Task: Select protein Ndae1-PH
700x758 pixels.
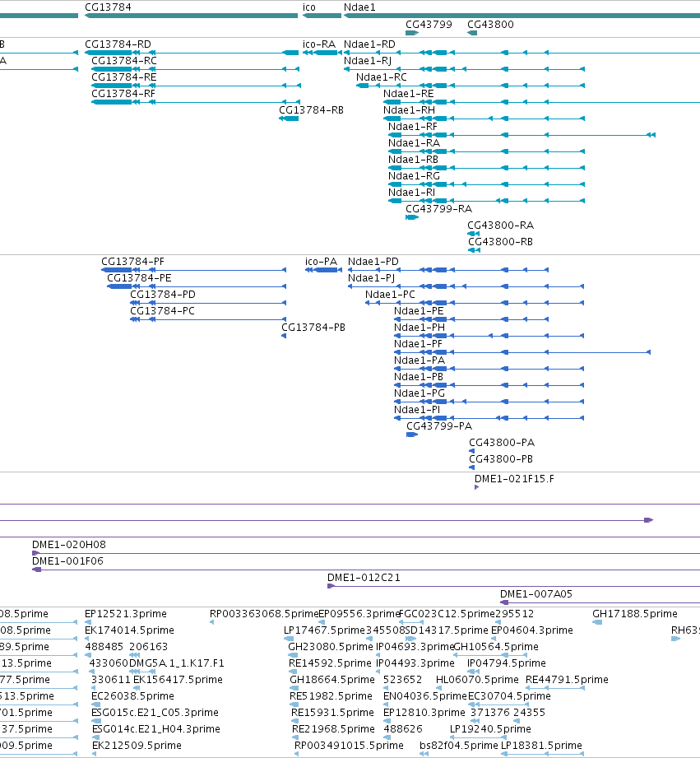Action: [x=489, y=336]
